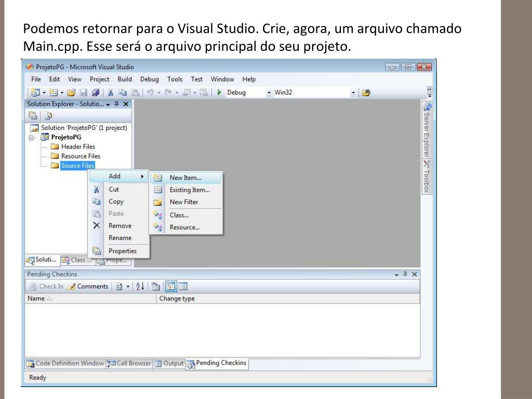Open the Solution Explorer window position dropdown
The image size is (532, 399).
coord(108,104)
